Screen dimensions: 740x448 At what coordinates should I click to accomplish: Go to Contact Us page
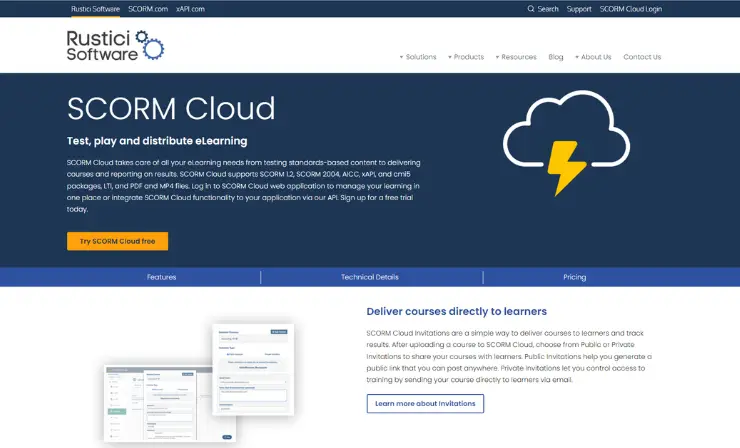point(642,57)
